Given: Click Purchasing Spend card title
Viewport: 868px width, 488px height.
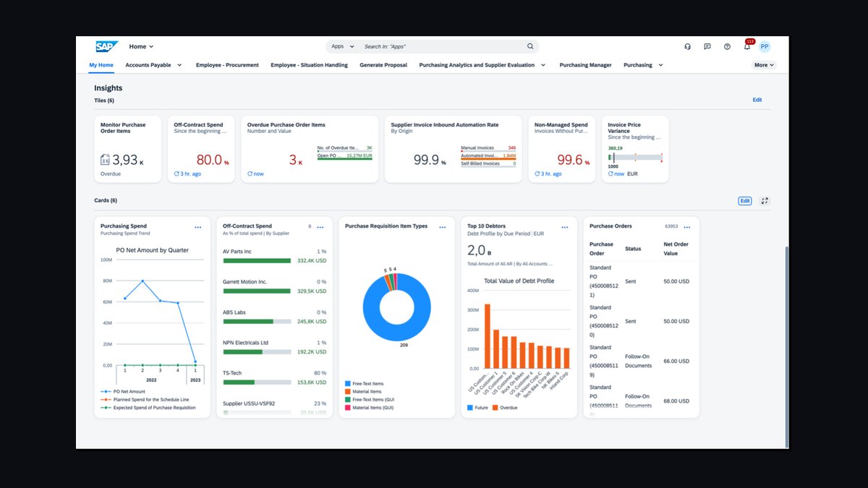Looking at the screenshot, I should click(124, 226).
